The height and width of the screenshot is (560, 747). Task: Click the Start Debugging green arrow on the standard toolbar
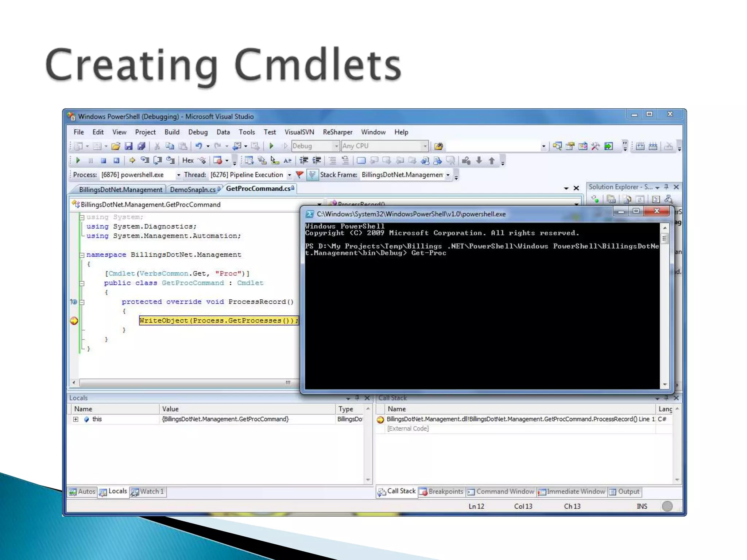coord(271,146)
